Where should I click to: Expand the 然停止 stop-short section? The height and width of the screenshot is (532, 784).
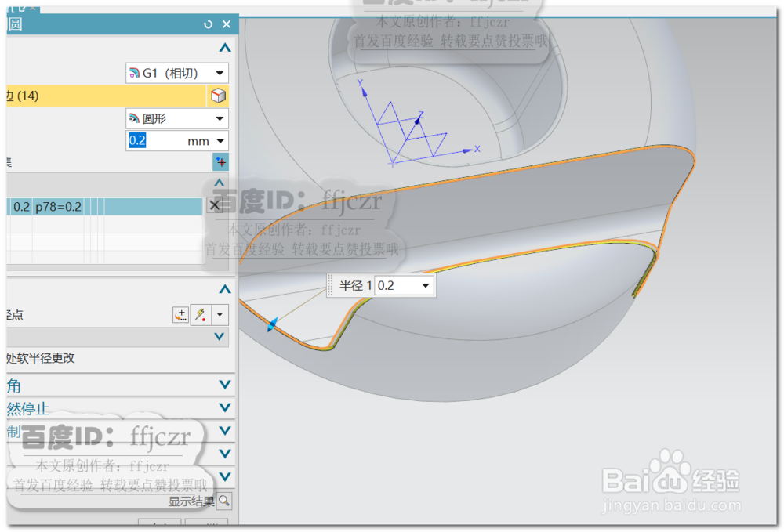[x=225, y=407]
